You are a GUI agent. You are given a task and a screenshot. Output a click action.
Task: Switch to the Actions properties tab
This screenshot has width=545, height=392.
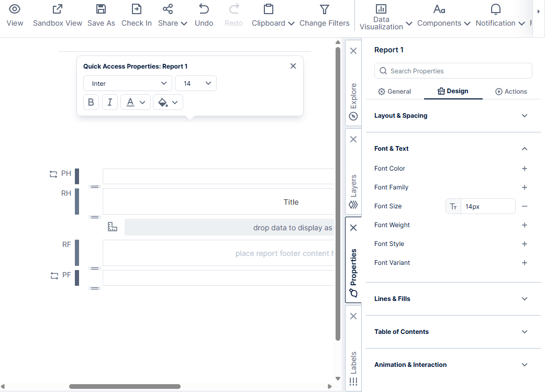pyautogui.click(x=511, y=91)
